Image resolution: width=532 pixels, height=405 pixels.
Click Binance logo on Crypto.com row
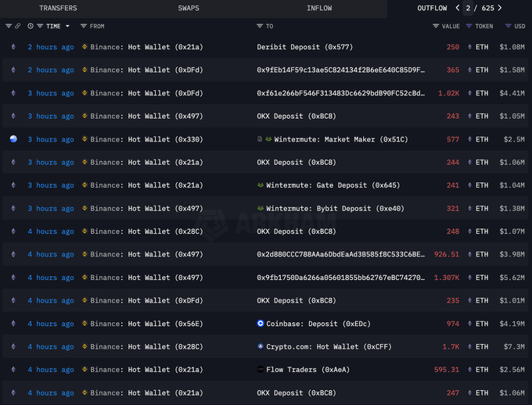[84, 346]
